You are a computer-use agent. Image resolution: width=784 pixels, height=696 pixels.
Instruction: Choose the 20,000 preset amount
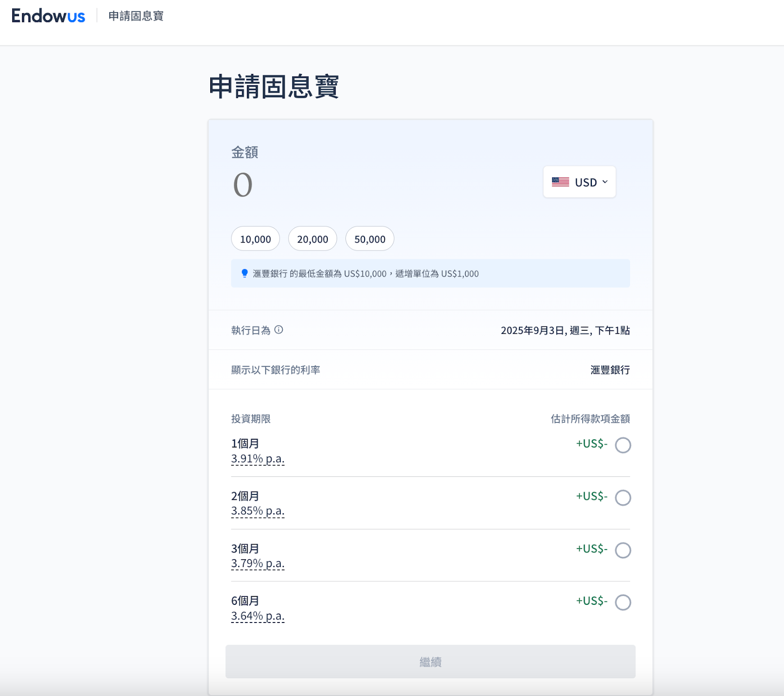[x=313, y=239]
